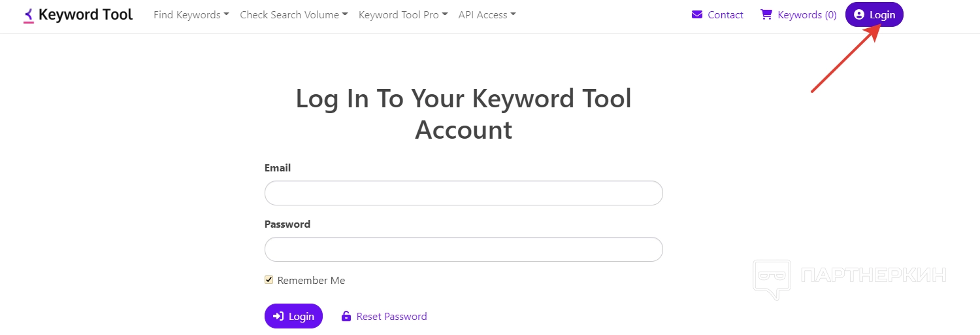Click the Remember Me label text
The image size is (980, 335).
pos(311,280)
